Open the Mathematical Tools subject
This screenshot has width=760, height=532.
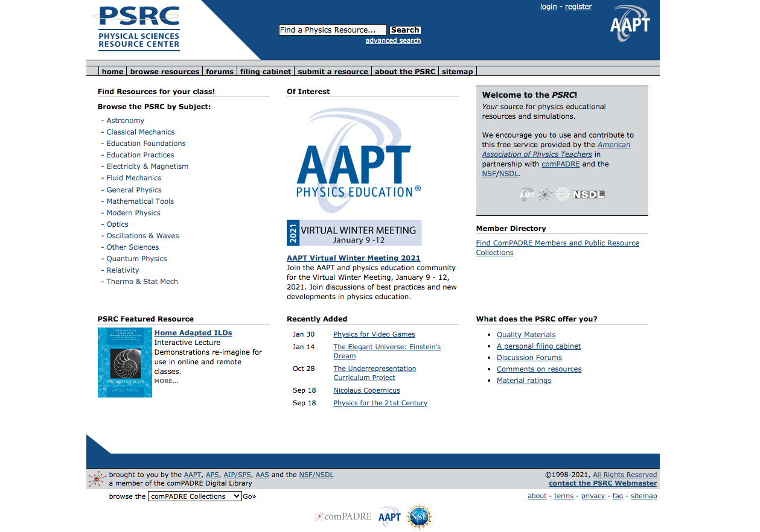click(140, 201)
